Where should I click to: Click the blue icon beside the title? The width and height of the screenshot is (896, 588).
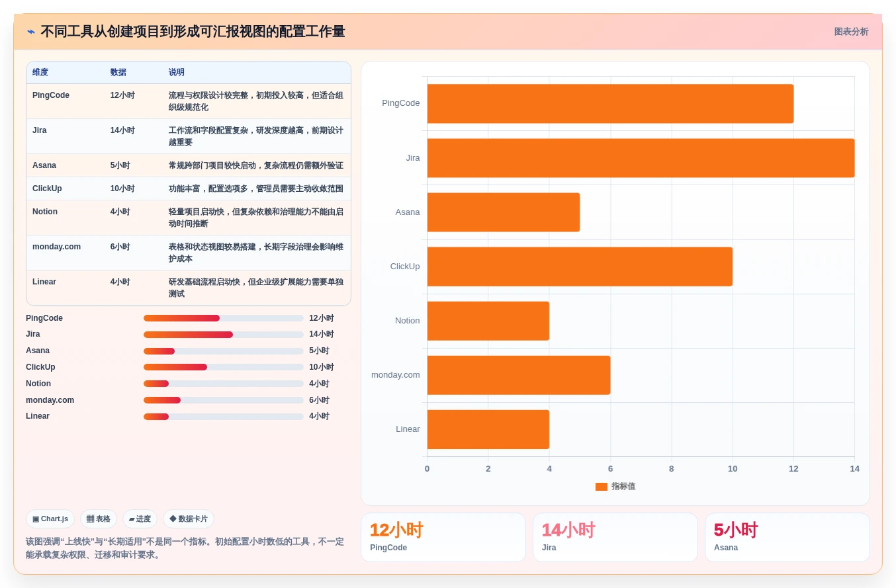(31, 32)
